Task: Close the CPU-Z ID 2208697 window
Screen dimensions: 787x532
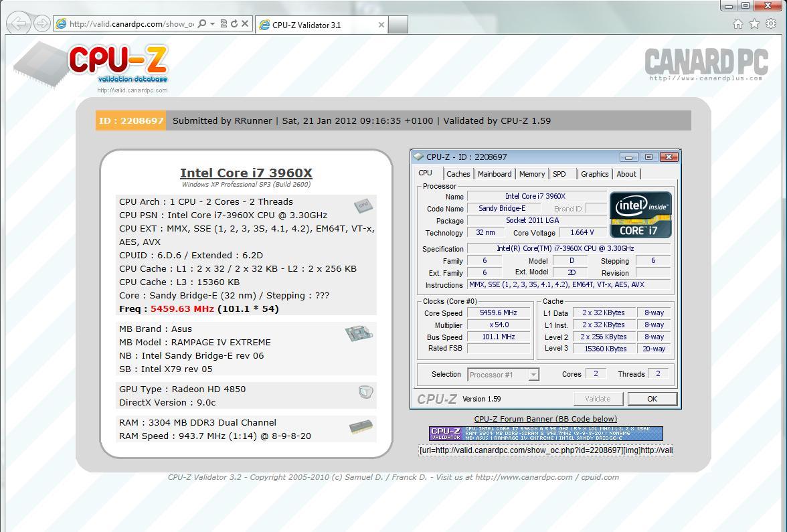Action: [669, 157]
